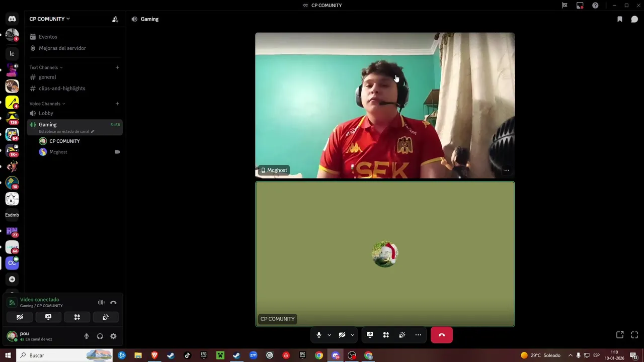Open Brave browser from taskbar

click(154, 355)
